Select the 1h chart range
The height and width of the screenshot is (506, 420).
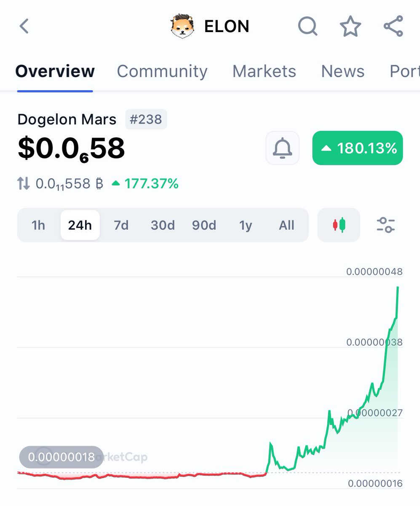point(38,225)
